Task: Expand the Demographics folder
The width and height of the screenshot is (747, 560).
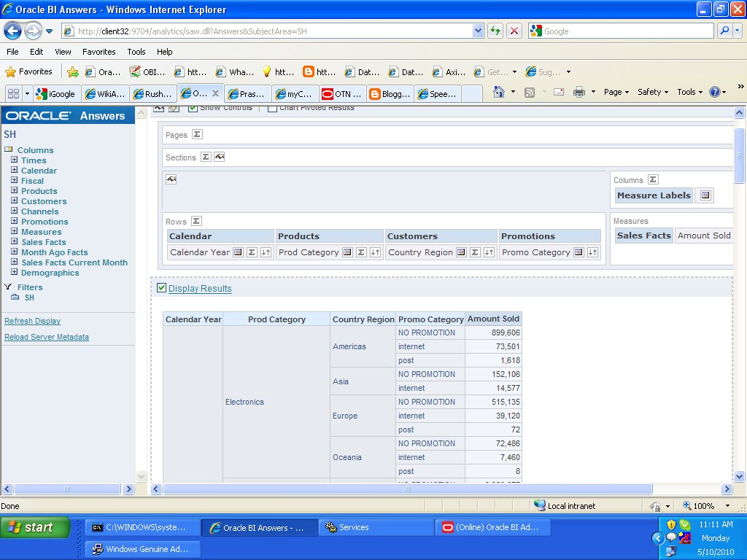Action: pos(15,273)
